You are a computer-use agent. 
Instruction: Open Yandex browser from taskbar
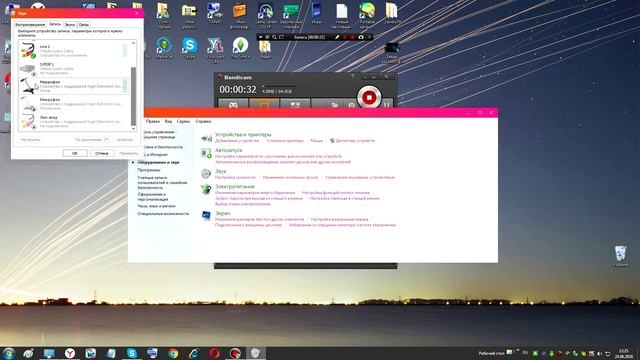[70, 353]
